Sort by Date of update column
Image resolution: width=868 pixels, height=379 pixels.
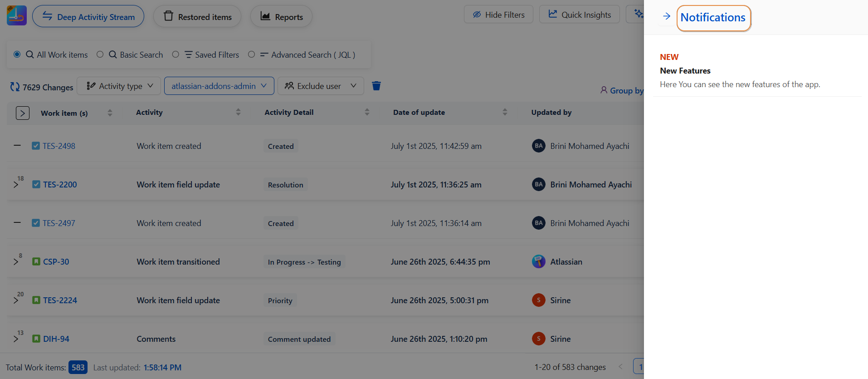505,112
